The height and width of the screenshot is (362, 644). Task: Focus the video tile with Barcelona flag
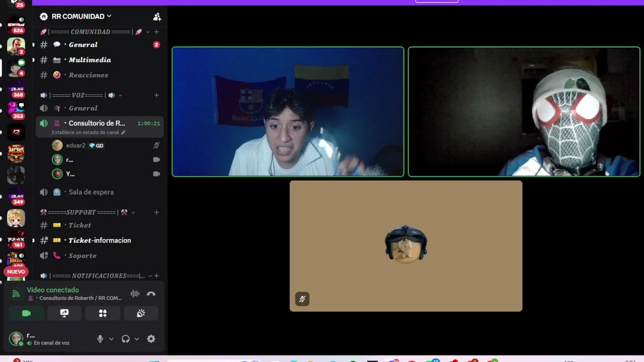288,112
